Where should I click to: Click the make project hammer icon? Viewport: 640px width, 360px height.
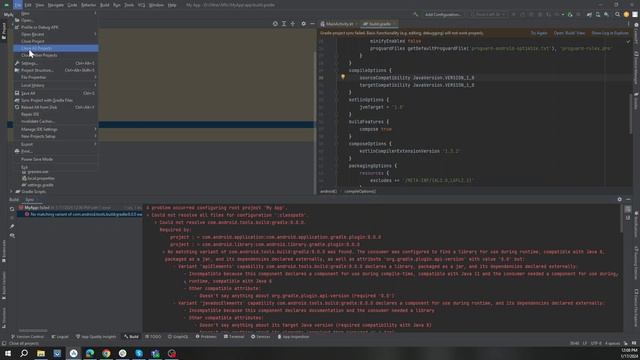click(x=416, y=14)
